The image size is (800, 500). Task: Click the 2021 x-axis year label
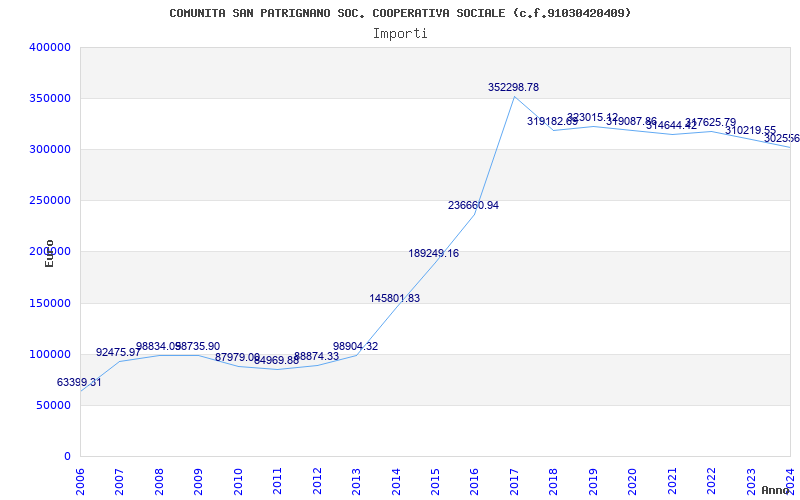coord(672,481)
